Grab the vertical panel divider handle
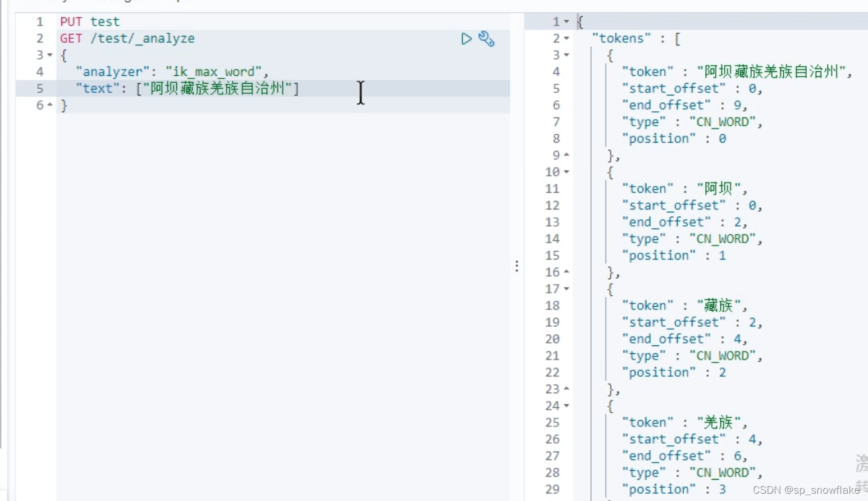 coord(517,266)
